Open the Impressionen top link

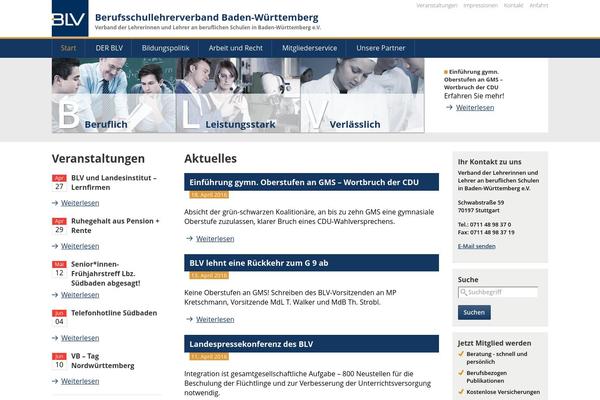(480, 5)
